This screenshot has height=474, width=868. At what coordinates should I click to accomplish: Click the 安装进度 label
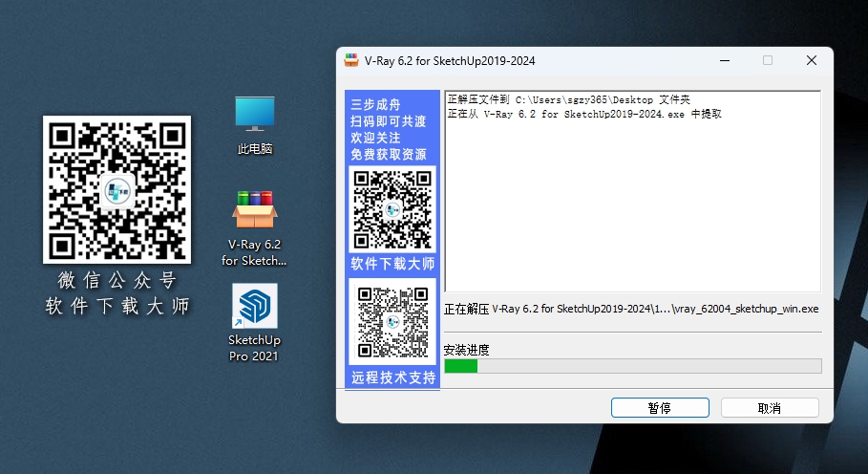(x=467, y=350)
